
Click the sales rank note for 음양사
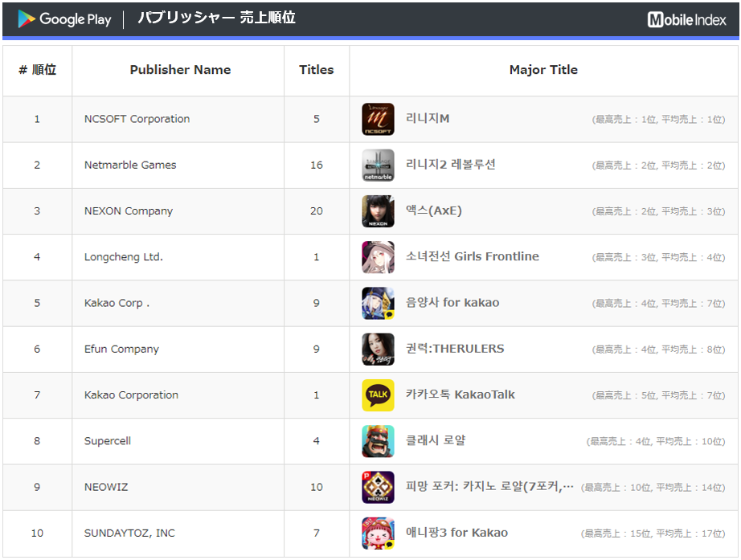tap(658, 304)
